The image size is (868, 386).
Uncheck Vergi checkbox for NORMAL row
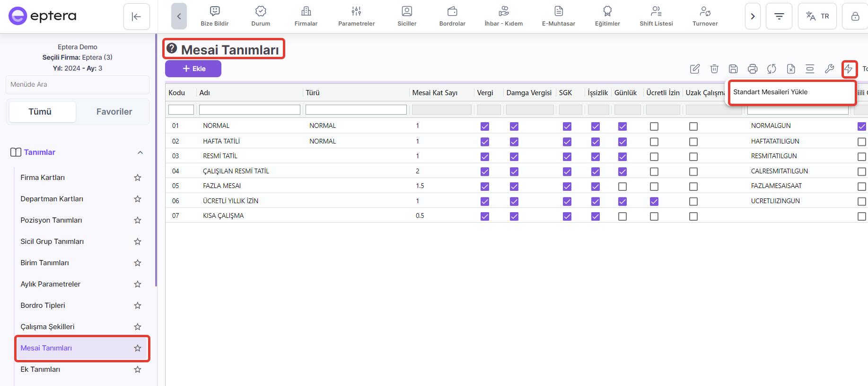pos(484,126)
